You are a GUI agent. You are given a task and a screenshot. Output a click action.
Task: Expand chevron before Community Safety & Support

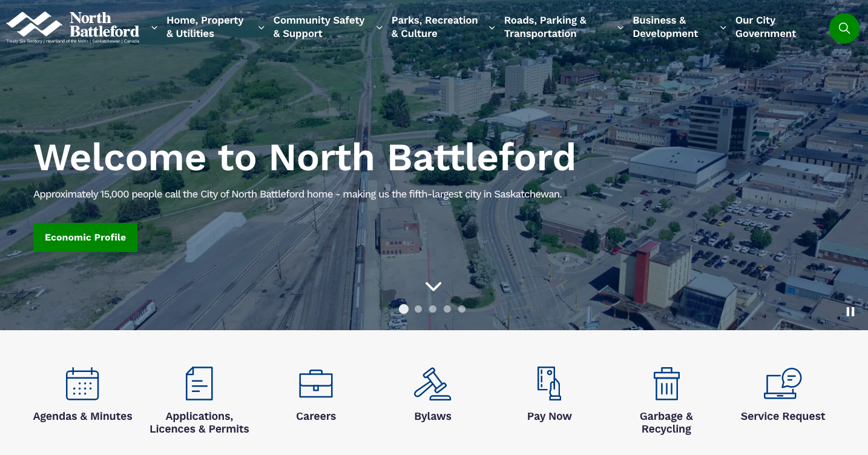pyautogui.click(x=261, y=27)
